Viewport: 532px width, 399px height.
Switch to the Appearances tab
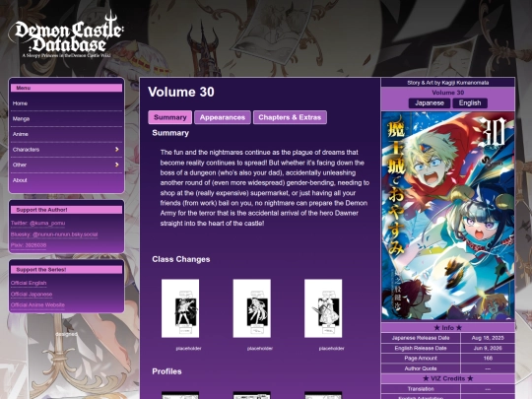(x=223, y=117)
